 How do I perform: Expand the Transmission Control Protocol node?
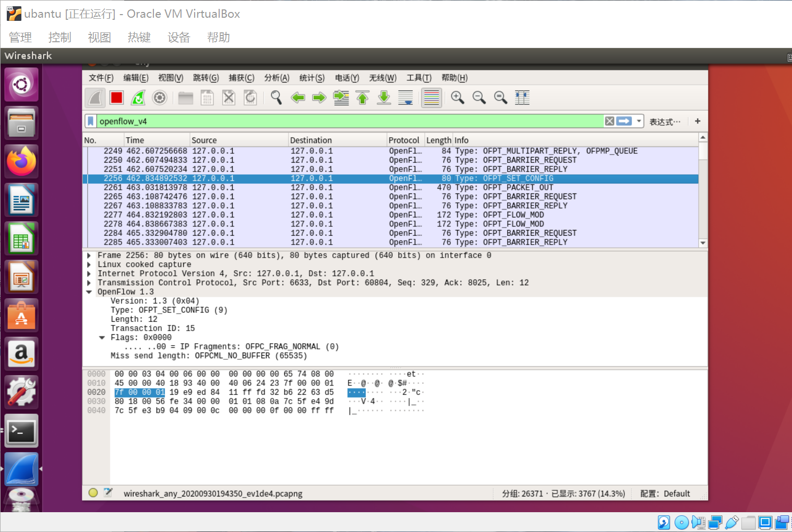coord(89,283)
